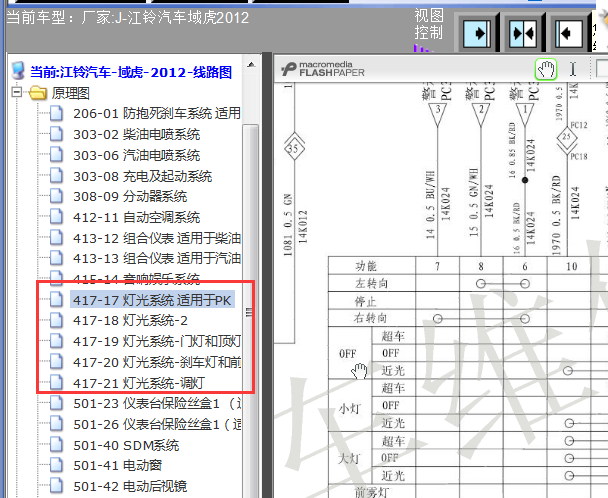Click the Macromedia FlashPaper logo
This screenshot has height=498, width=608.
[323, 69]
